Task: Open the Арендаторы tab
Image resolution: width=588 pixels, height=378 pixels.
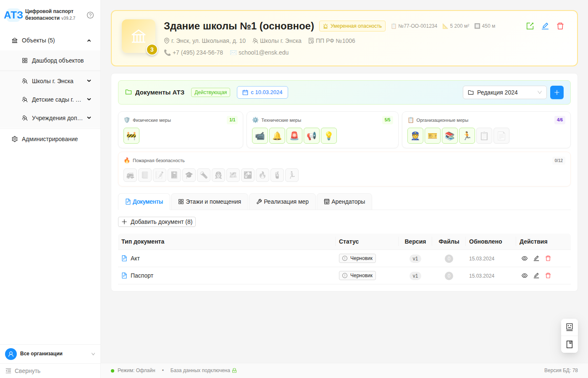Action: point(344,201)
